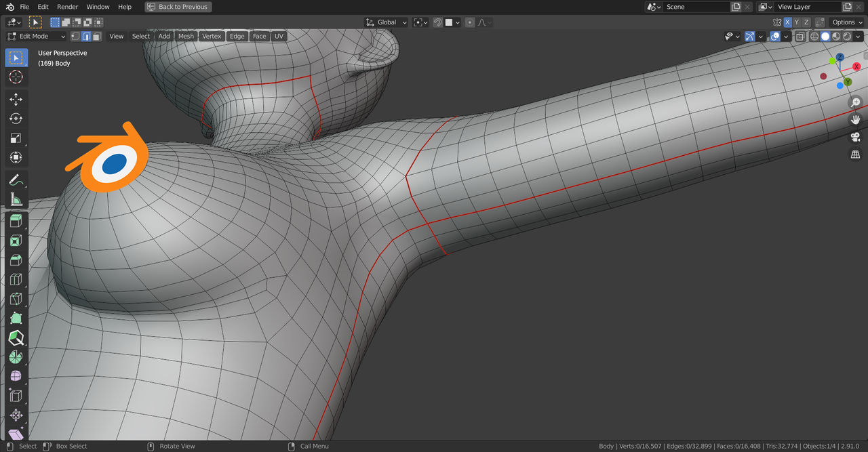Select the Scale tool
Screen dimensions: 868x452
16,138
